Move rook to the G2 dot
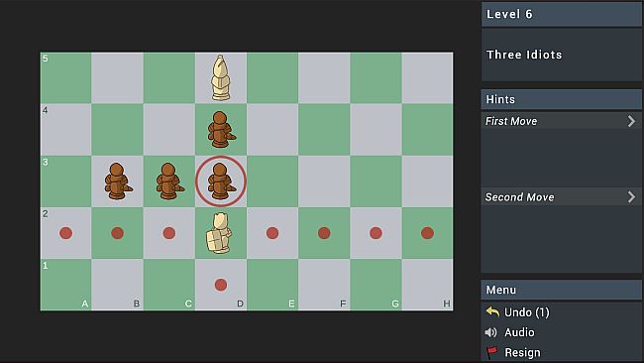644x363 pixels. pyautogui.click(x=376, y=233)
